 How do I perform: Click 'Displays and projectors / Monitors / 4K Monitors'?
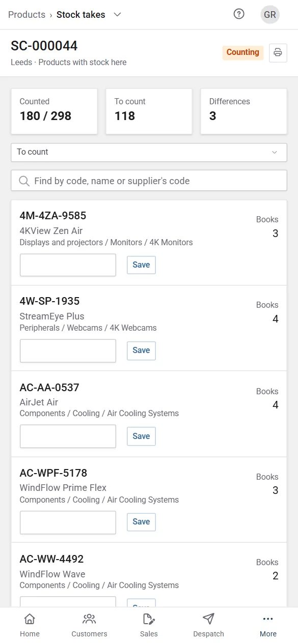106,243
